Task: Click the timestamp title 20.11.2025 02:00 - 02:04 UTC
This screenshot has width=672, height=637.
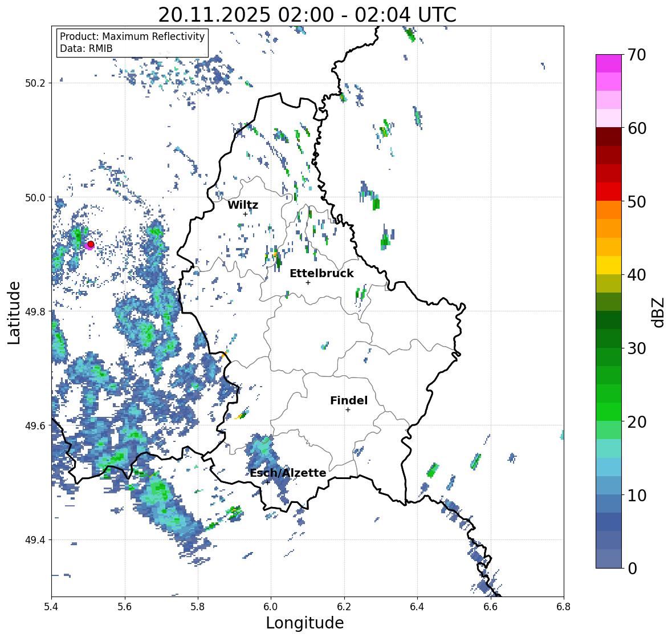Action: click(307, 15)
